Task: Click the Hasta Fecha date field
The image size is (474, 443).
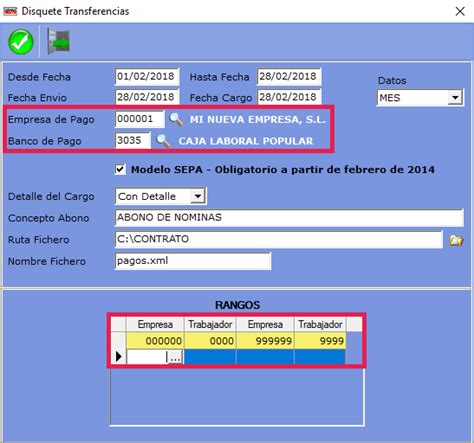Action: 289,76
